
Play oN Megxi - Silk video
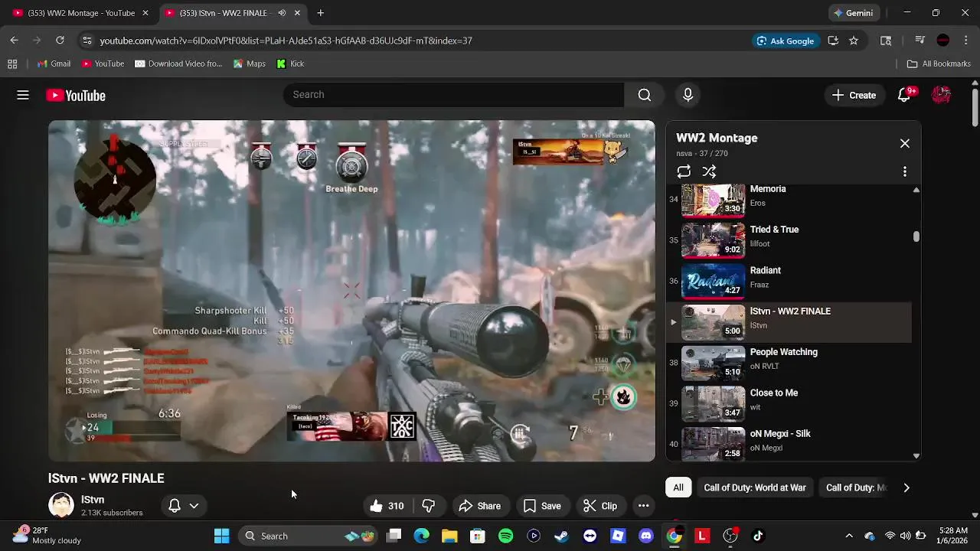789,442
